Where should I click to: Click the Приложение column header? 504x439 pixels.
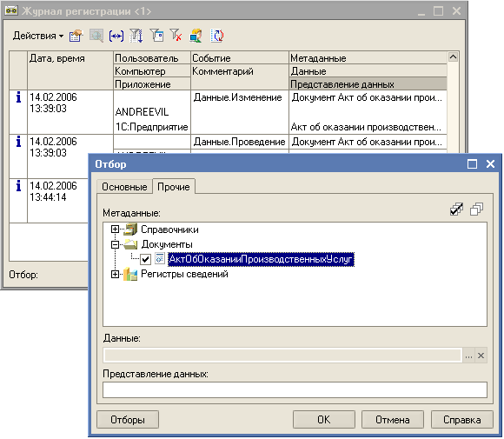152,84
